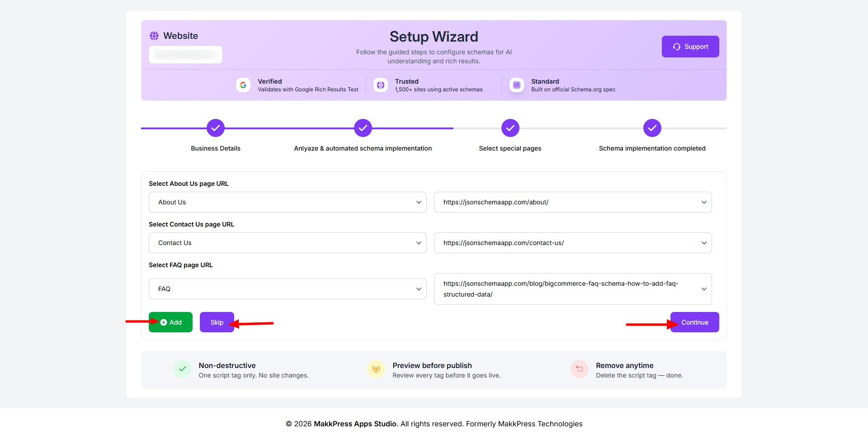Image resolution: width=868 pixels, height=439 pixels.
Task: Click the Standard schema code icon
Action: coord(517,85)
